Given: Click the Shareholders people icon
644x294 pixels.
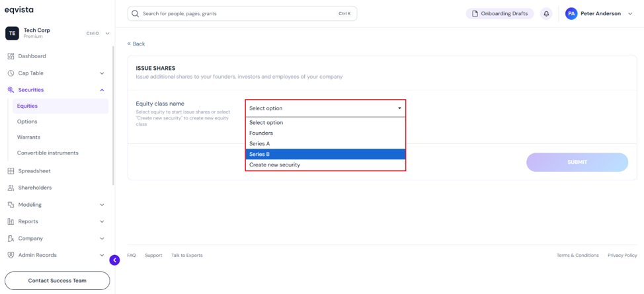Looking at the screenshot, I should pyautogui.click(x=11, y=188).
